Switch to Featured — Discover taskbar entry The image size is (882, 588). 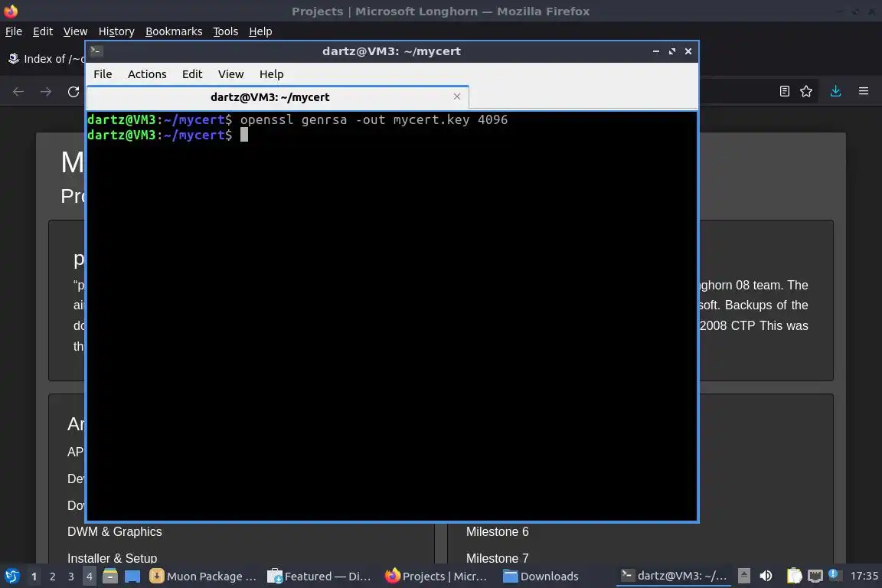pos(319,577)
